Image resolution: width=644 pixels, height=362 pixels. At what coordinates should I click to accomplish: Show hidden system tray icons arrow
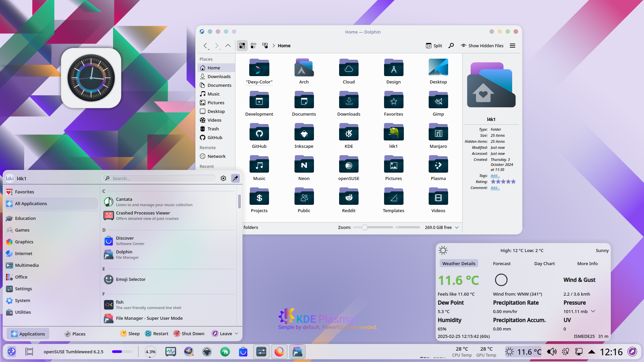(592, 352)
